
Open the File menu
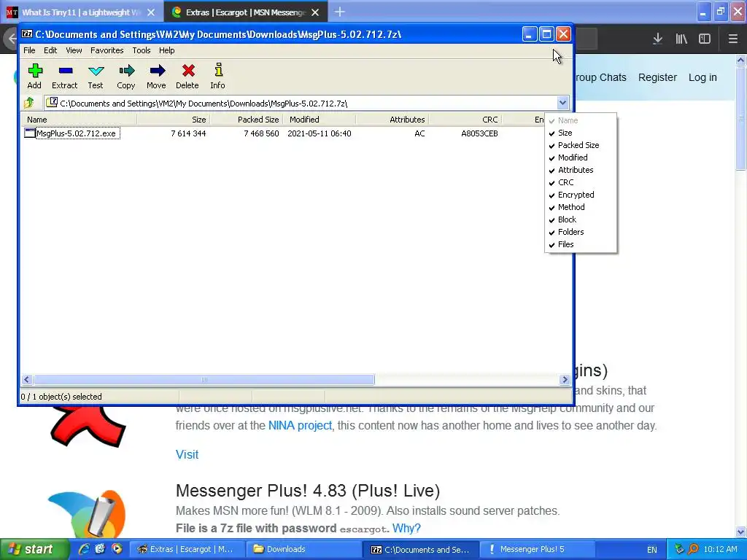29,50
